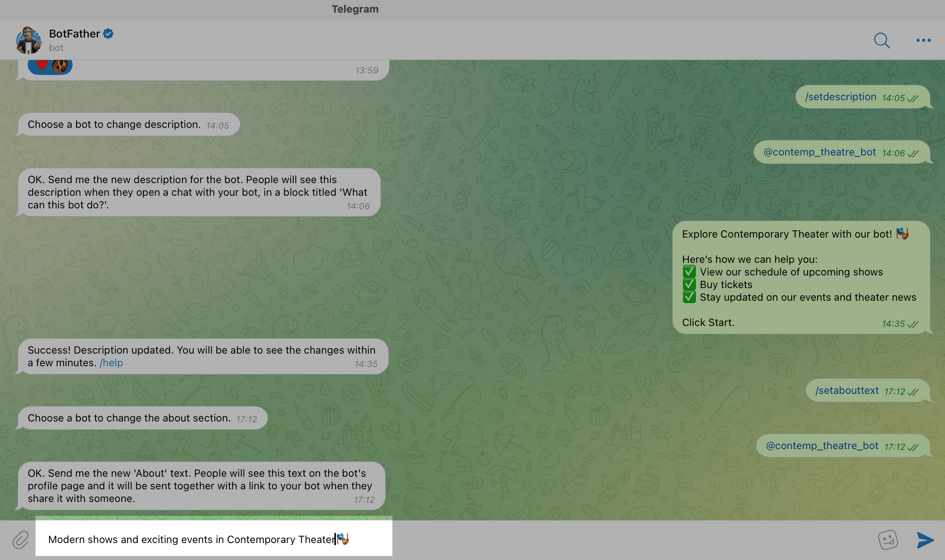
Task: Click the /setdescription command message
Action: [840, 97]
